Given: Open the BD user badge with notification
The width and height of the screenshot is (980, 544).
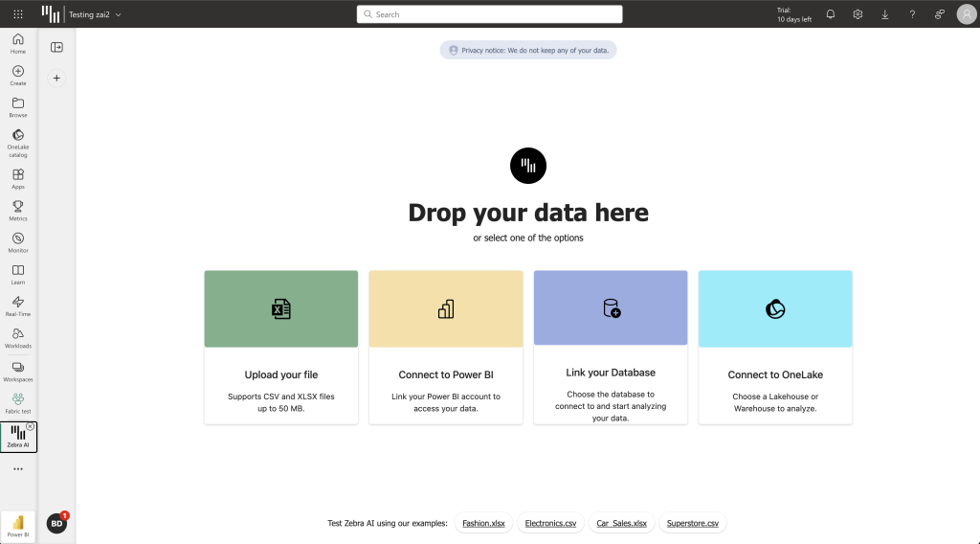Looking at the screenshot, I should 56,523.
